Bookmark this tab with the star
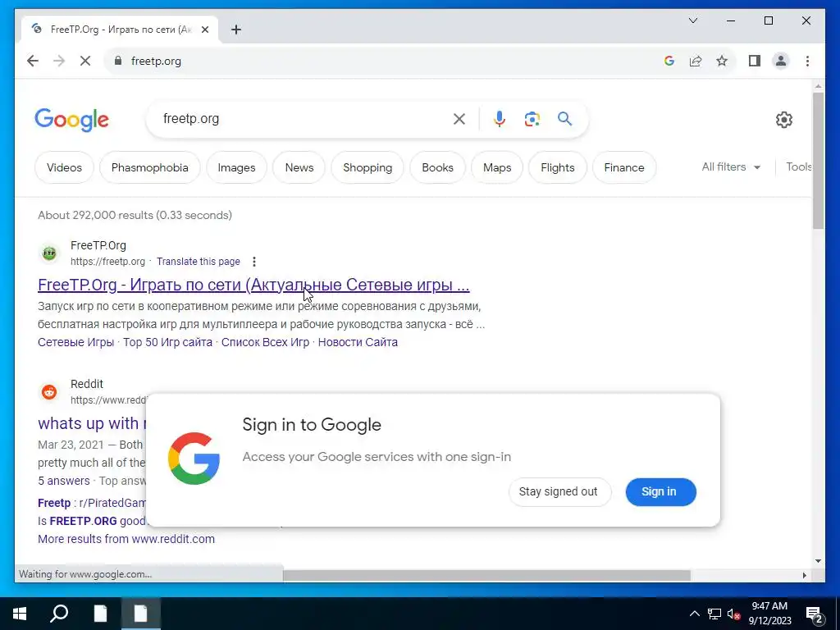Viewport: 840px width, 630px height. 722,61
